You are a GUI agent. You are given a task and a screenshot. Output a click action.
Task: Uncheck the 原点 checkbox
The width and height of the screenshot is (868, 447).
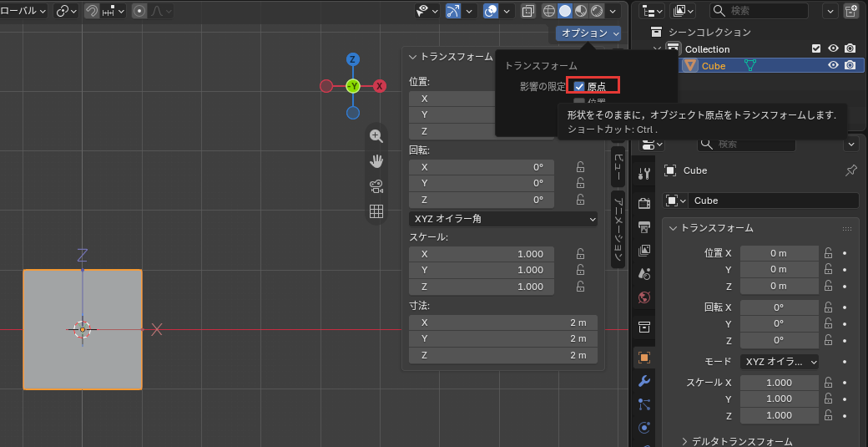click(579, 86)
